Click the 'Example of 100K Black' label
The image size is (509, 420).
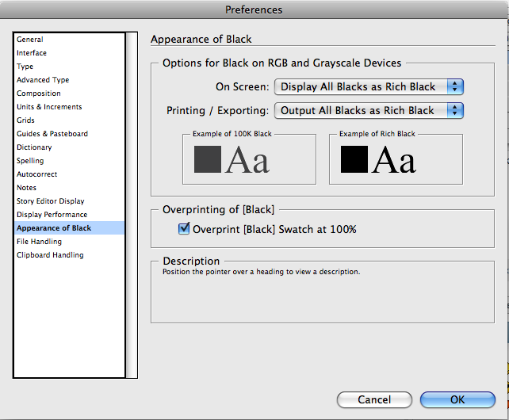click(232, 134)
